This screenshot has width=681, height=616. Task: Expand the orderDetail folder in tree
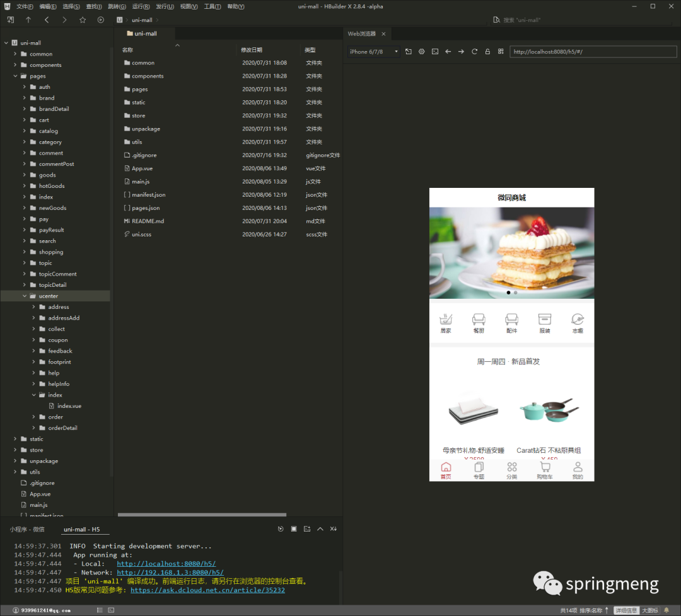pos(33,428)
